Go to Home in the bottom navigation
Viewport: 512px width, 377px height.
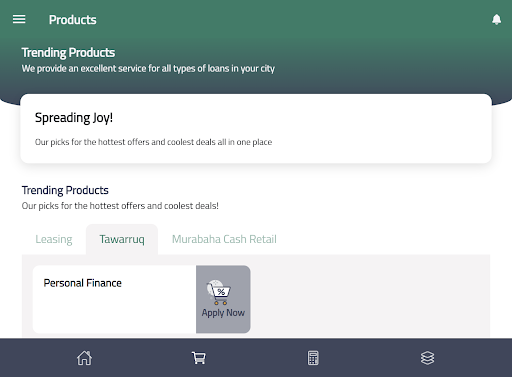[x=84, y=358]
